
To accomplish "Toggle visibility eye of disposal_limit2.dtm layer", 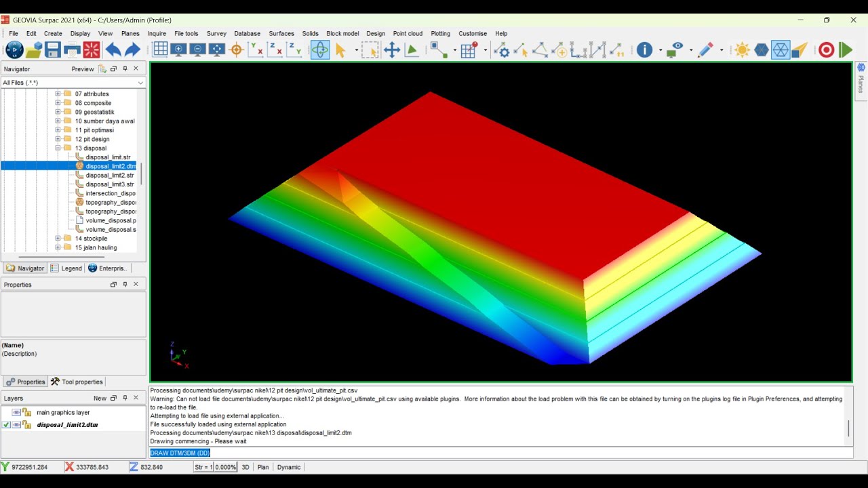I will [16, 425].
